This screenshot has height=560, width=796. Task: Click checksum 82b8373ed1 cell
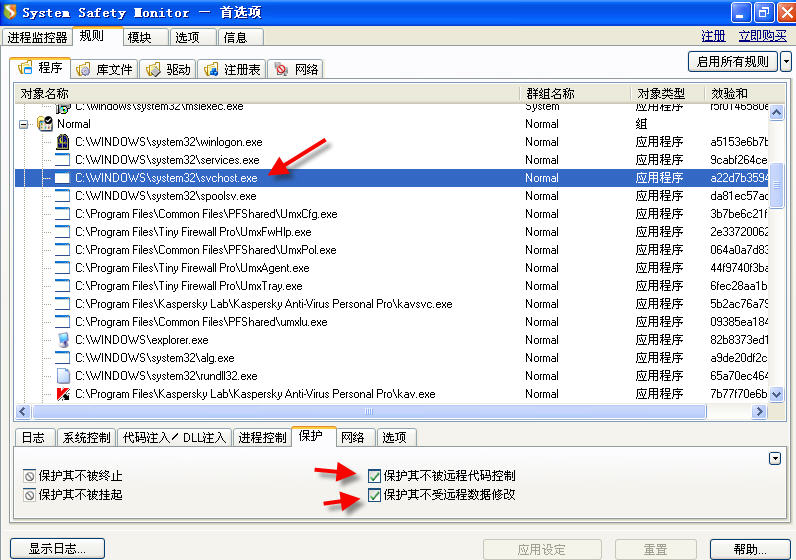click(x=739, y=340)
